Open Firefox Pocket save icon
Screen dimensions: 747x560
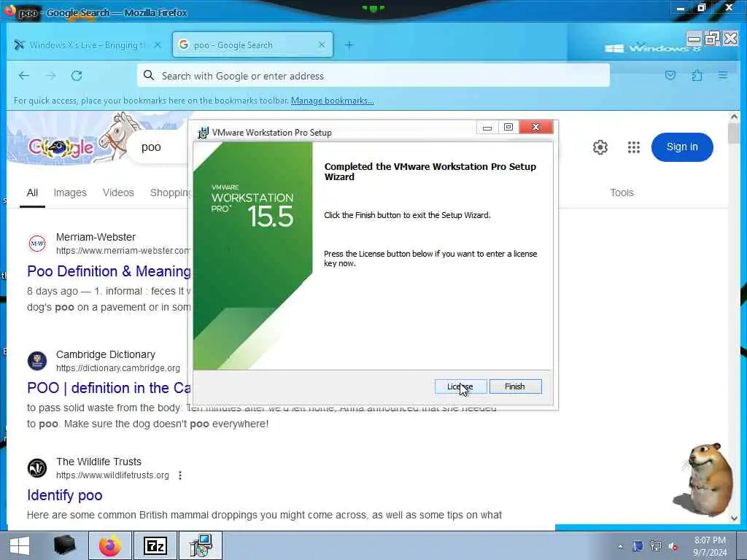[670, 75]
